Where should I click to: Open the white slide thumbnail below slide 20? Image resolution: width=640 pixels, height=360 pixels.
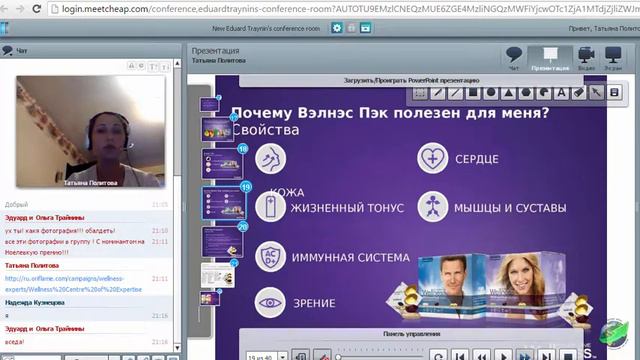(218, 275)
